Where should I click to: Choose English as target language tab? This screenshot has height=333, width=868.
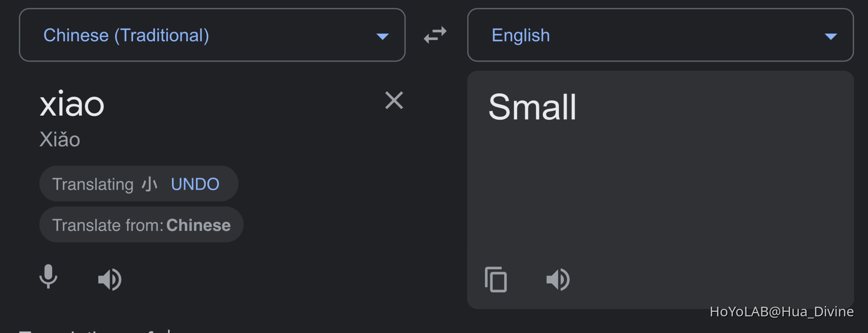520,35
